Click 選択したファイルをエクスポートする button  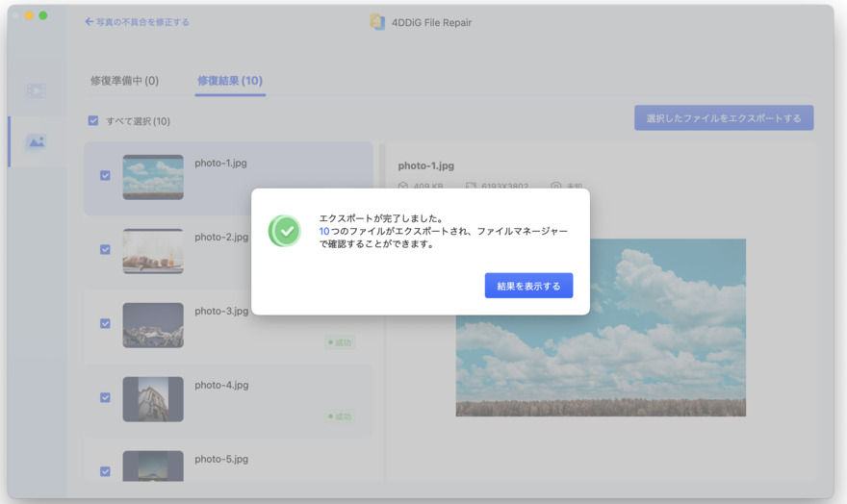coord(724,117)
